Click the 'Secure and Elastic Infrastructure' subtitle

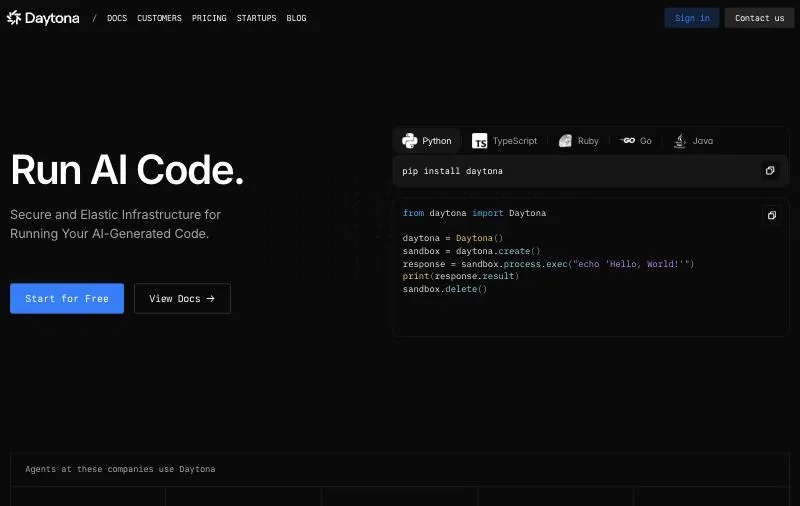coord(115,224)
